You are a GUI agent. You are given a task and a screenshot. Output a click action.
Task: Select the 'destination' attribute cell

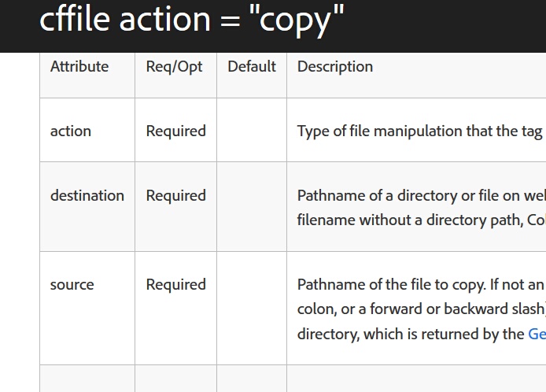point(87,196)
